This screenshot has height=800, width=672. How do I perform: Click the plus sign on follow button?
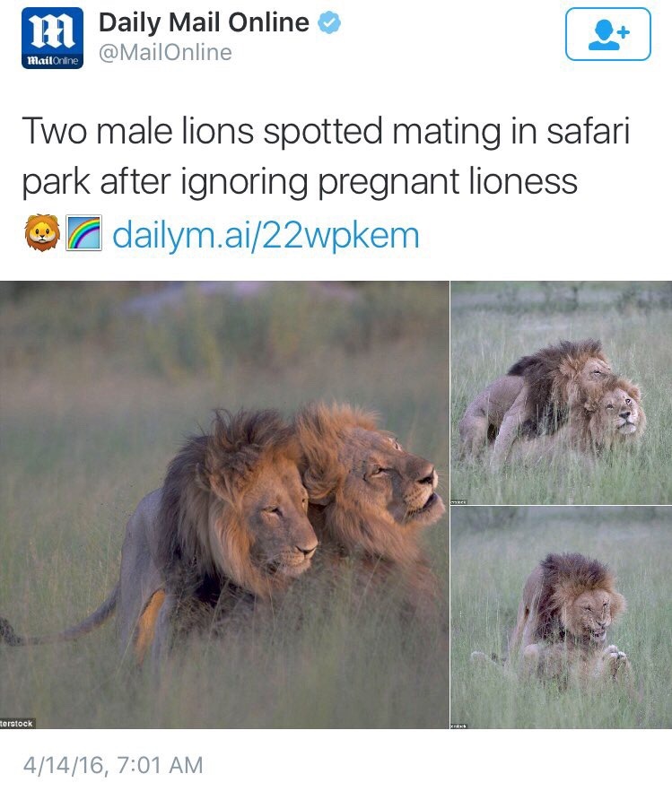tap(623, 32)
